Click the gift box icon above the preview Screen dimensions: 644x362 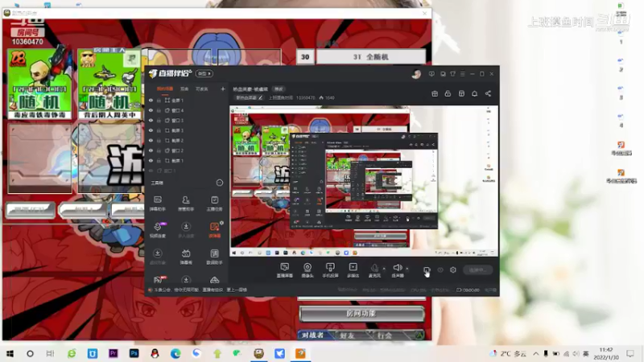(435, 93)
